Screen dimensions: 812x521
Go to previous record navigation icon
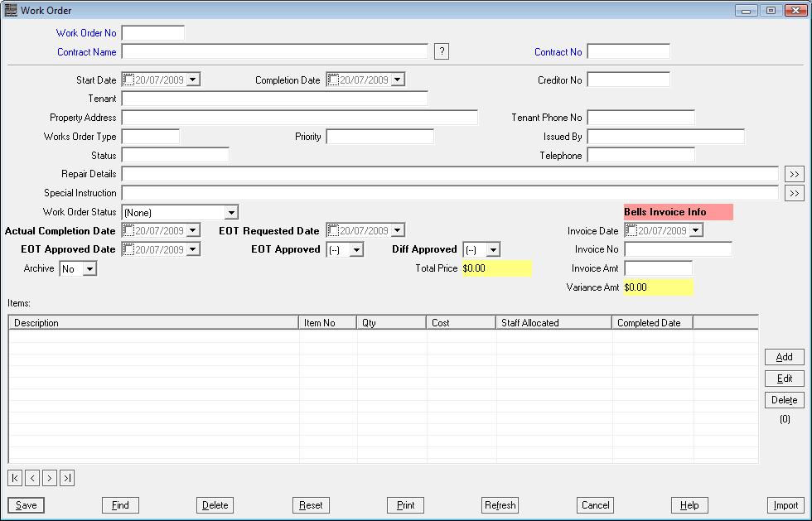31,478
